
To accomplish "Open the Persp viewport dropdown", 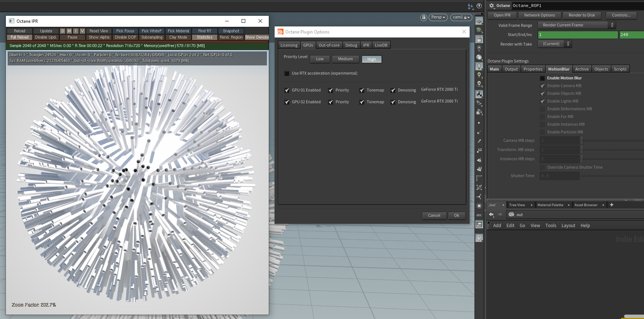I will coord(438,17).
